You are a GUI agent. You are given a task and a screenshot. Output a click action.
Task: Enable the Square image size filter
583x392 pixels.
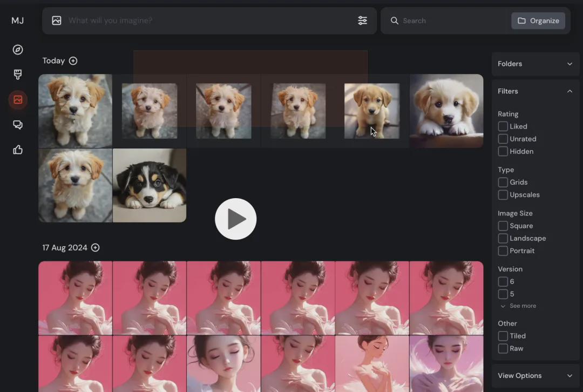tap(503, 226)
